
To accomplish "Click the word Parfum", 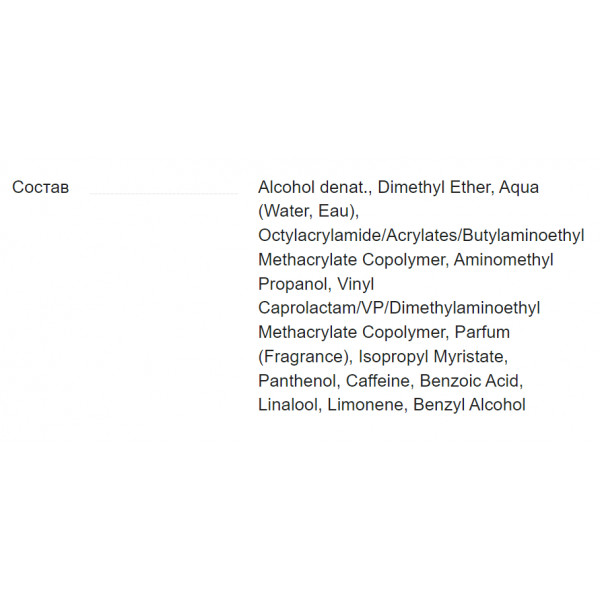I will pyautogui.click(x=482, y=332).
